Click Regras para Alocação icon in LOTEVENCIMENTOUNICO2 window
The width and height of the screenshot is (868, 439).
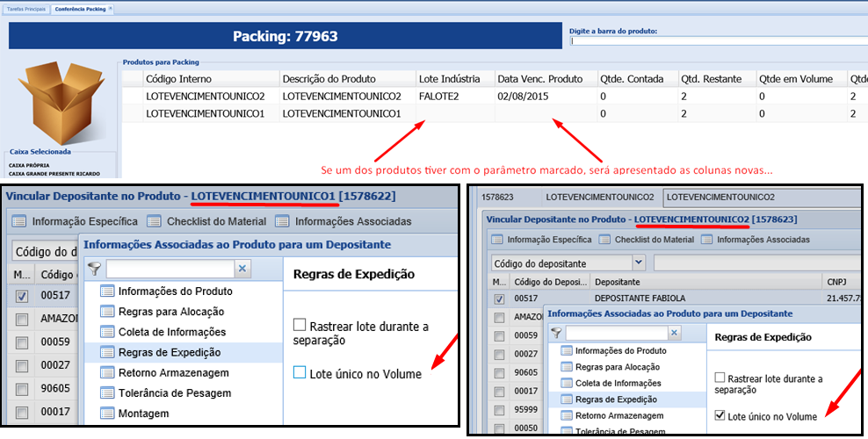click(567, 367)
